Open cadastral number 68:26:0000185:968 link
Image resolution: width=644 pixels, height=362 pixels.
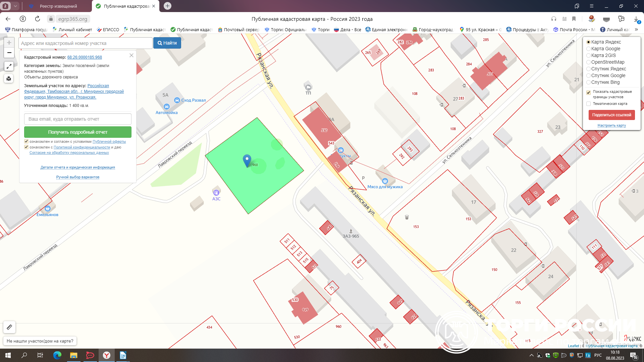point(85,57)
